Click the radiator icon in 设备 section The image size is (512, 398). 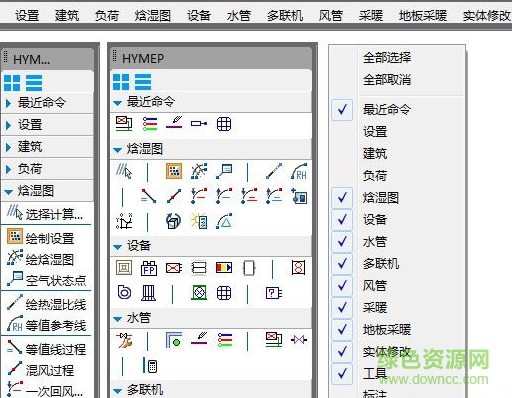[x=149, y=293]
